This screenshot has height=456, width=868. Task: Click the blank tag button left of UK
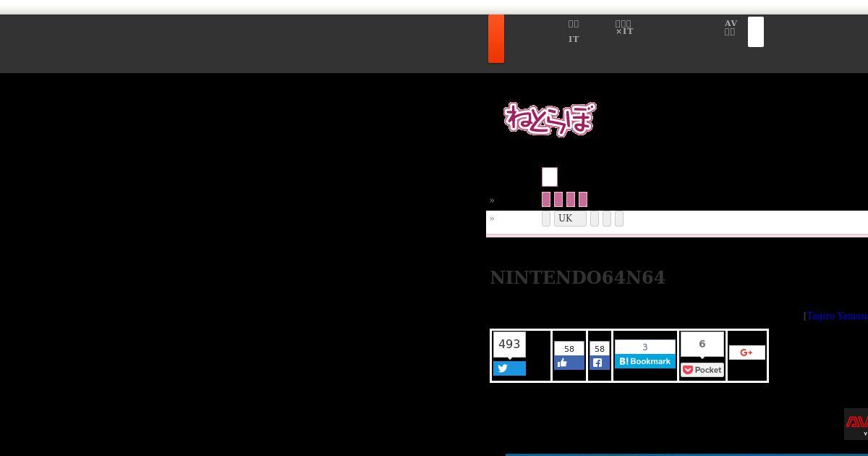click(x=546, y=219)
